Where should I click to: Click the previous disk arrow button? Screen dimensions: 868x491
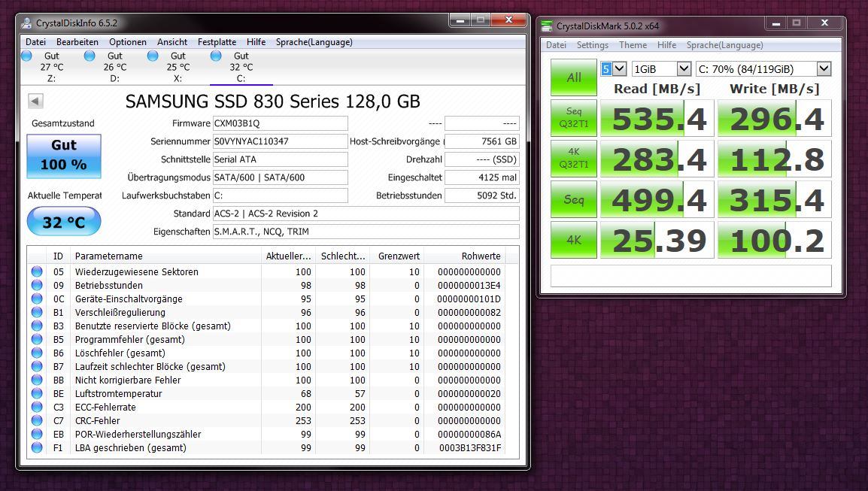pos(35,101)
